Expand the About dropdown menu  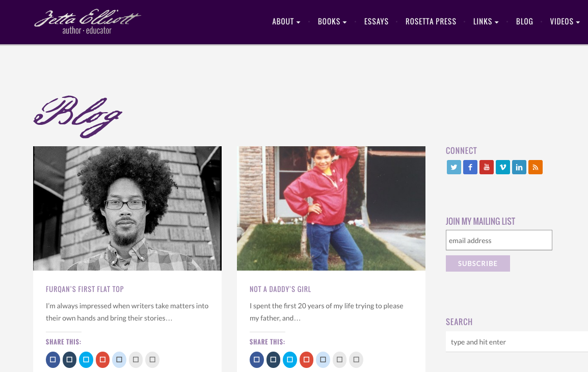tap(286, 21)
